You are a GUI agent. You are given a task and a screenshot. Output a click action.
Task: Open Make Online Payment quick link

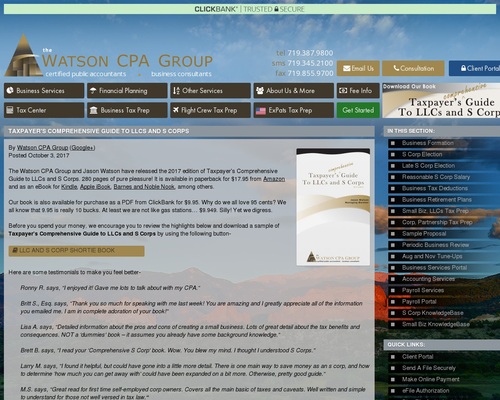click(x=430, y=379)
